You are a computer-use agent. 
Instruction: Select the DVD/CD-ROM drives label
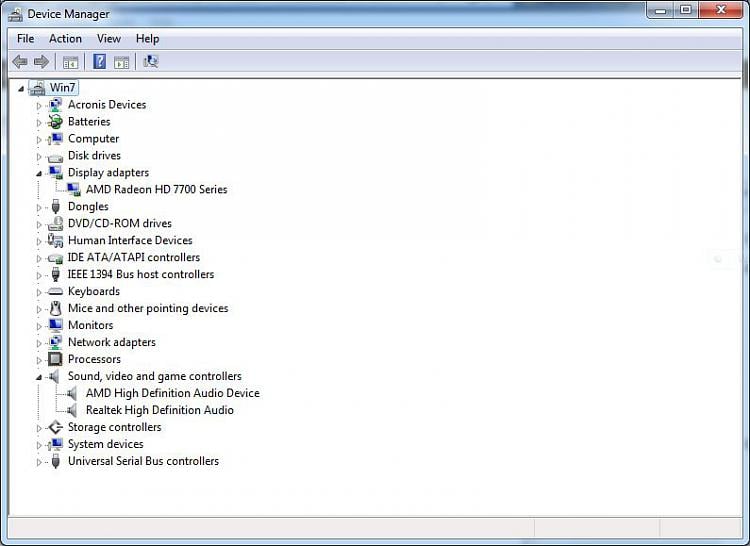click(x=120, y=223)
